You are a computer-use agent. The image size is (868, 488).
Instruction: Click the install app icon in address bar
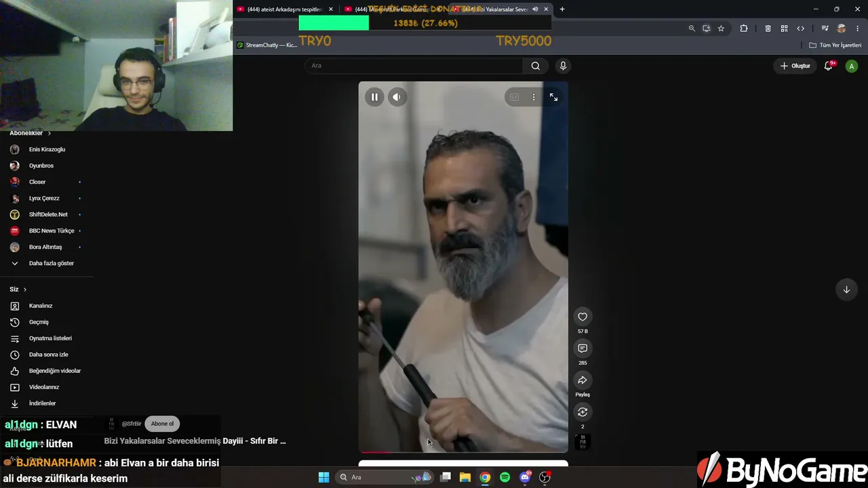pos(706,28)
